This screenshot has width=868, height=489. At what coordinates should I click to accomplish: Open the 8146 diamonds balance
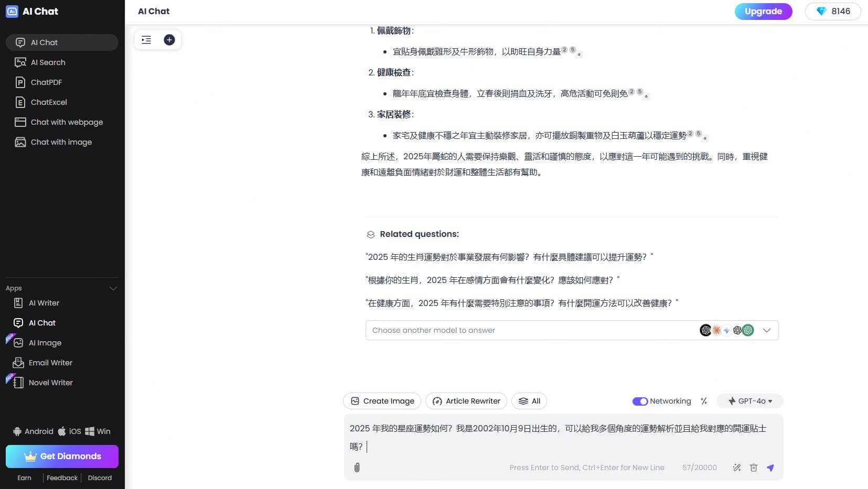[x=833, y=12]
